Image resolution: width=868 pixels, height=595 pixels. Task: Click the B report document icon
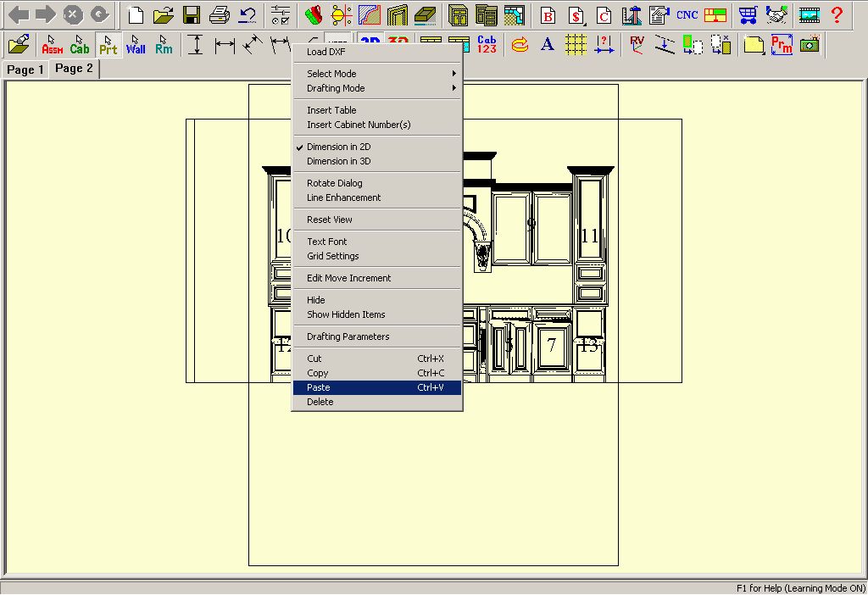[x=548, y=15]
